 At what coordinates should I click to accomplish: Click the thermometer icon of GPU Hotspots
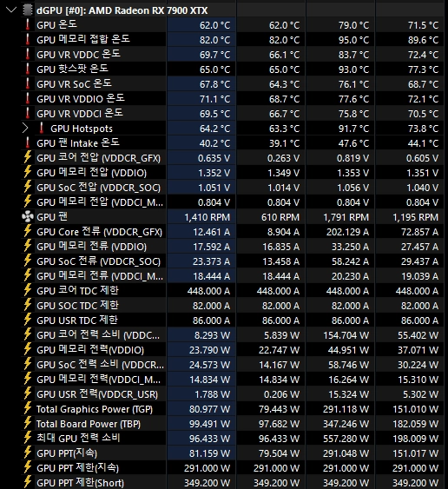[42, 129]
